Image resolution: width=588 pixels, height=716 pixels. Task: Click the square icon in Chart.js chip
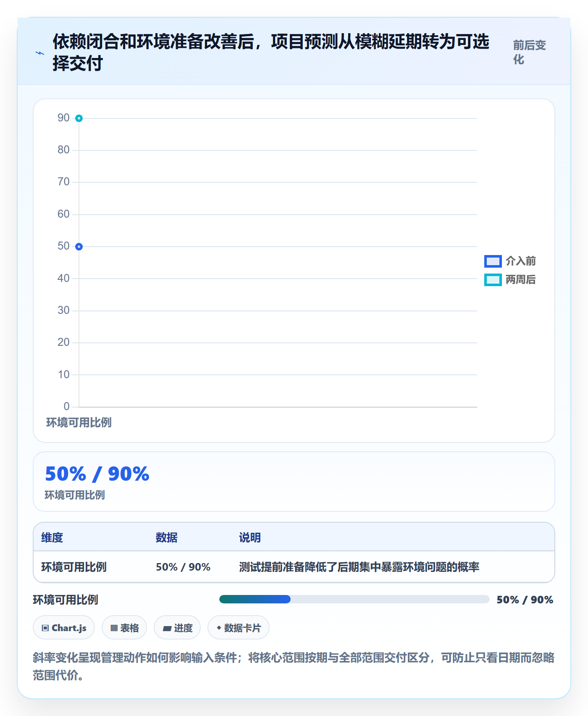pyautogui.click(x=45, y=628)
